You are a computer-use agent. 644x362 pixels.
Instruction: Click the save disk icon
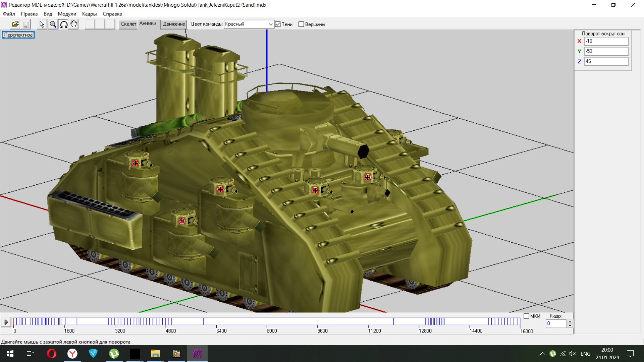pos(26,24)
